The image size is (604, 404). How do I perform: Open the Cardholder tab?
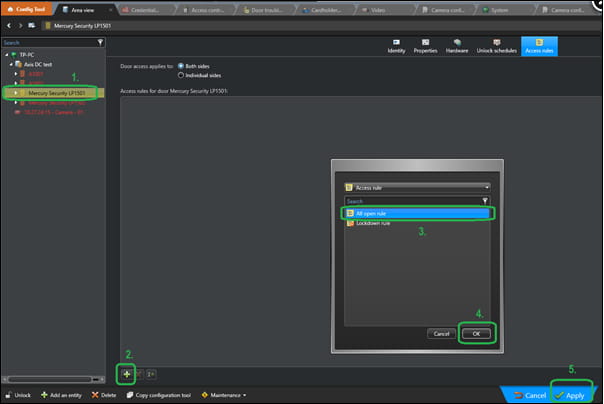tap(325, 10)
